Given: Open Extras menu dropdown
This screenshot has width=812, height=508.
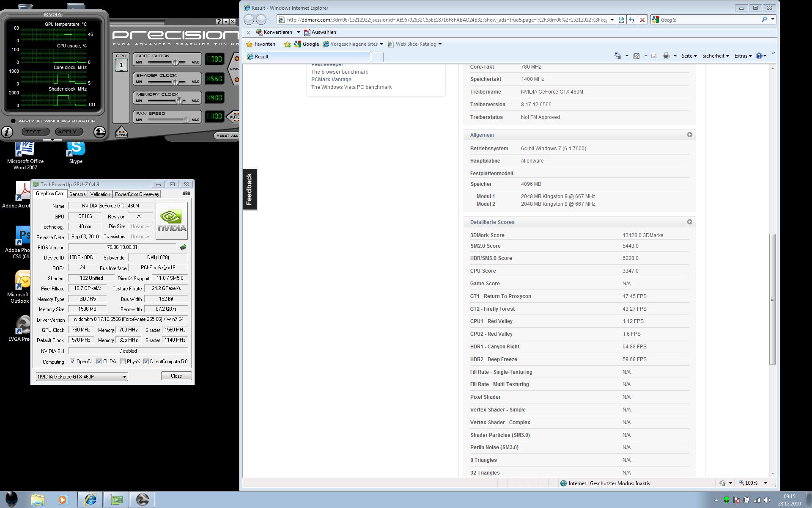Looking at the screenshot, I should 743,56.
